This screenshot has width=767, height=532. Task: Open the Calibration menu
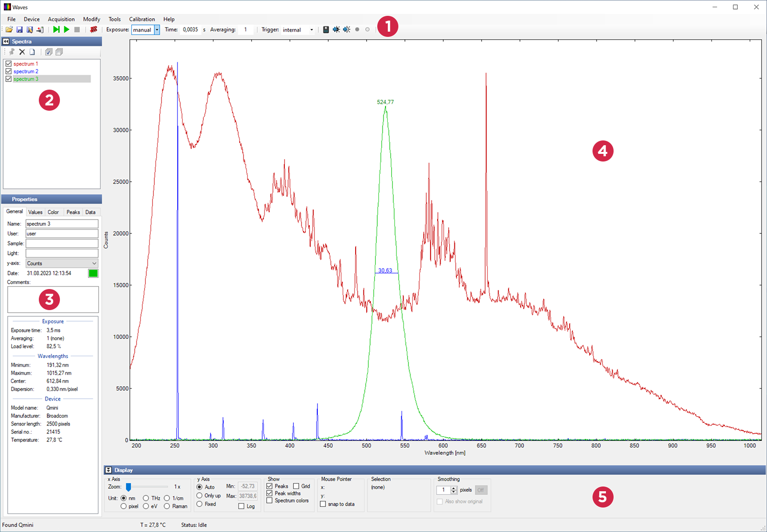coord(142,19)
